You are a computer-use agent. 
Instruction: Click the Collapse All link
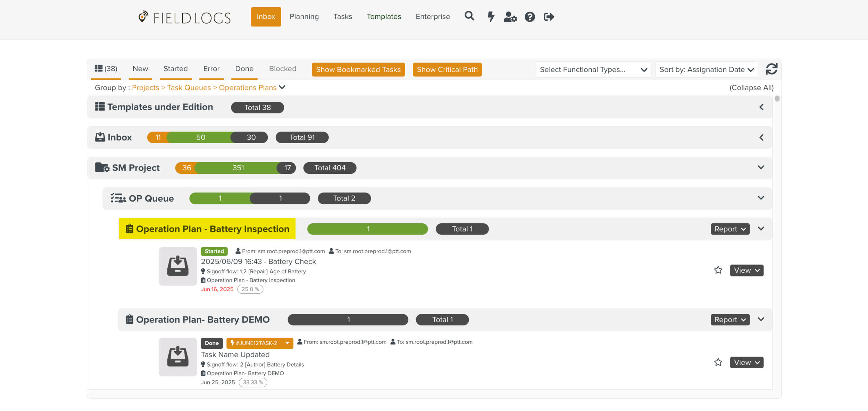coord(751,88)
